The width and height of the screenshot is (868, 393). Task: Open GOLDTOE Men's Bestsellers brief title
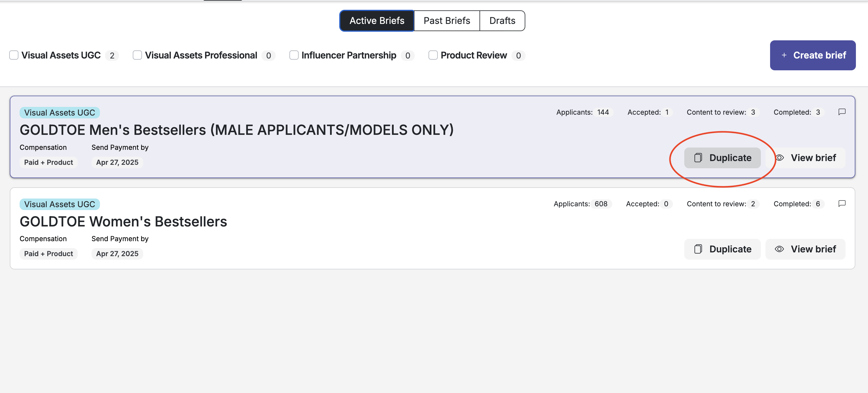(236, 130)
